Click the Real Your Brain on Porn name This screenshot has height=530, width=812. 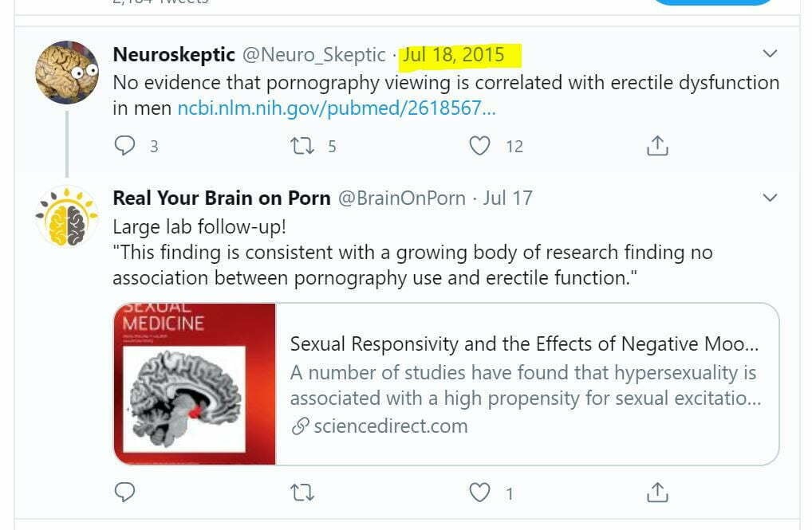pyautogui.click(x=222, y=198)
